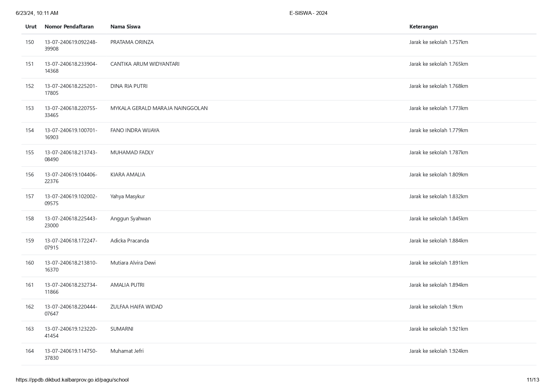This screenshot has height=392, width=555.
Task: Click order number 162
Action: click(x=29, y=307)
